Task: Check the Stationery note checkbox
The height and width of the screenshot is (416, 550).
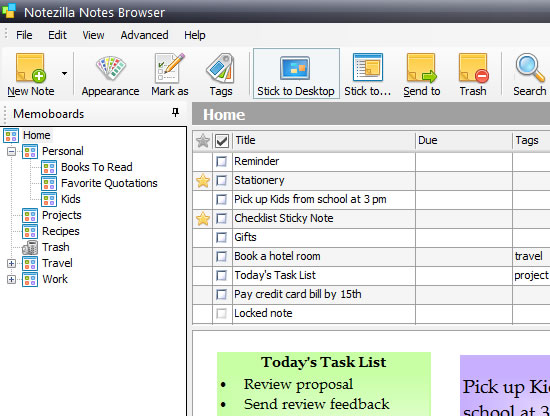Action: click(x=221, y=180)
